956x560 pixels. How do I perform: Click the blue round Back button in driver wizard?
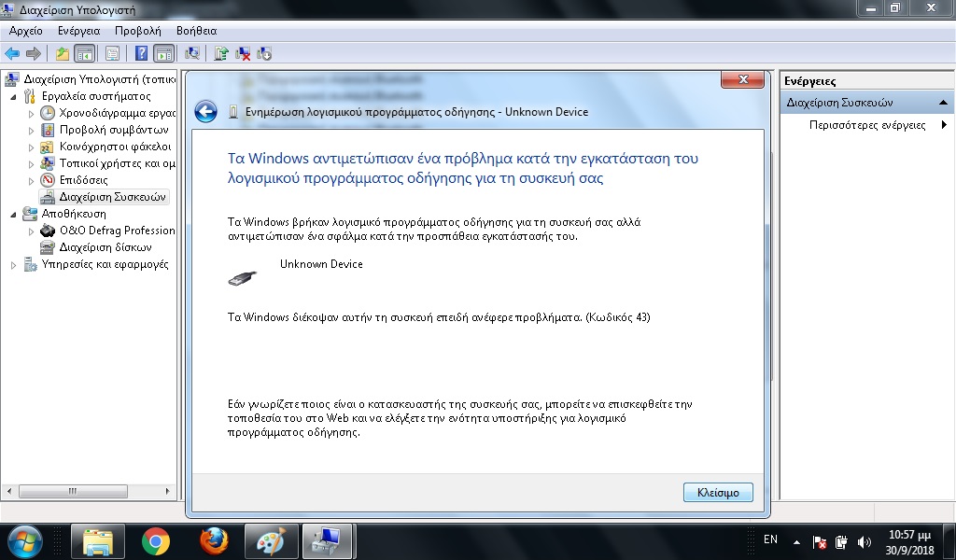click(206, 111)
